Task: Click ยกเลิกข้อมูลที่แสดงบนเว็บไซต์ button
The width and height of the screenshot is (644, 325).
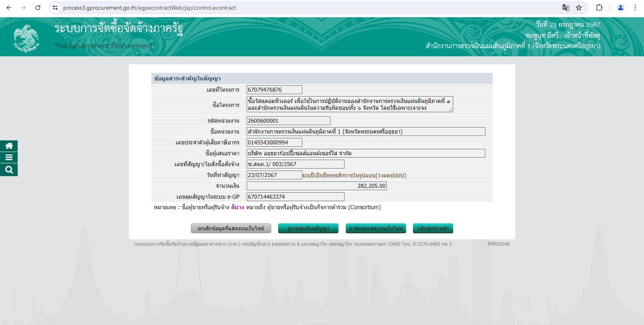Action: click(x=231, y=228)
